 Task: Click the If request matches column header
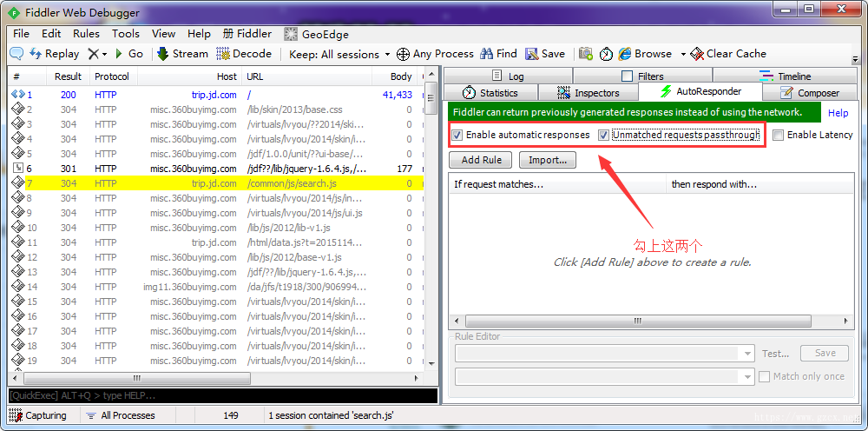point(557,184)
